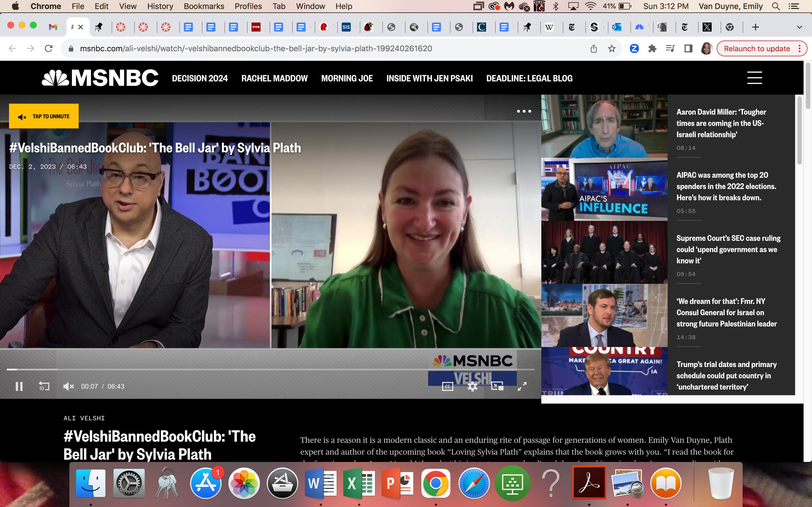
Task: Rewind video ten seconds
Action: [44, 386]
